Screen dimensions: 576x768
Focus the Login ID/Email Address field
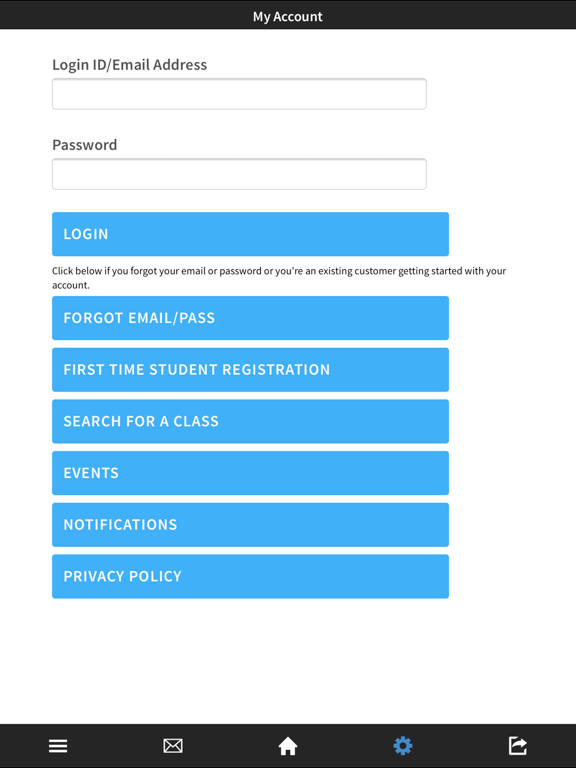click(x=239, y=94)
